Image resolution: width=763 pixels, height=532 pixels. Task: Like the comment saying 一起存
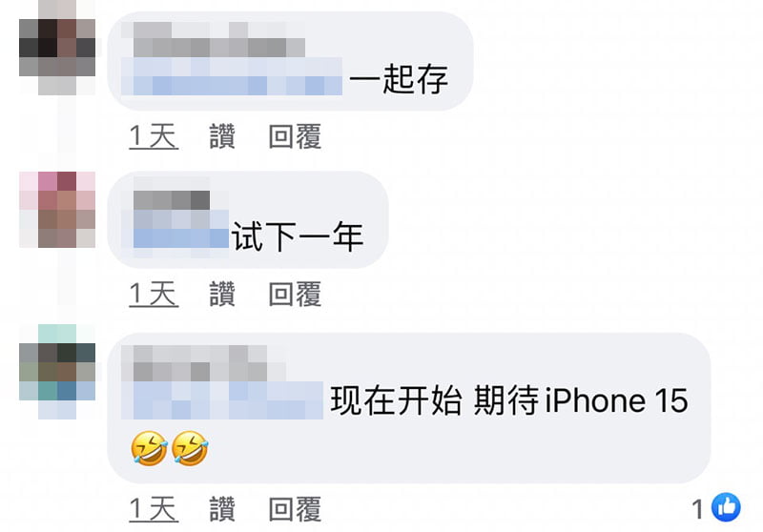[222, 136]
